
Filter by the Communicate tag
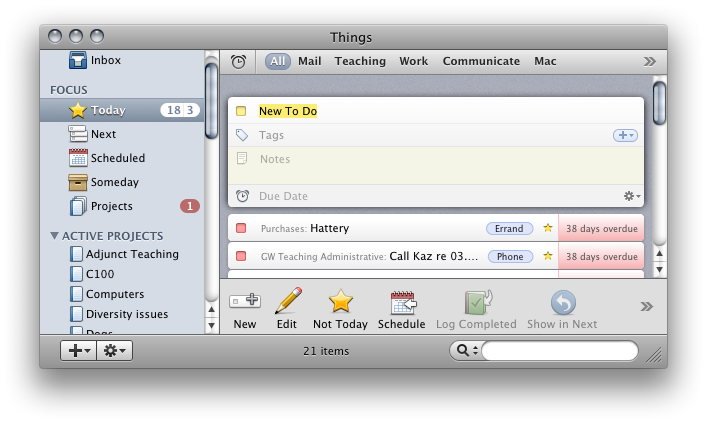[481, 61]
